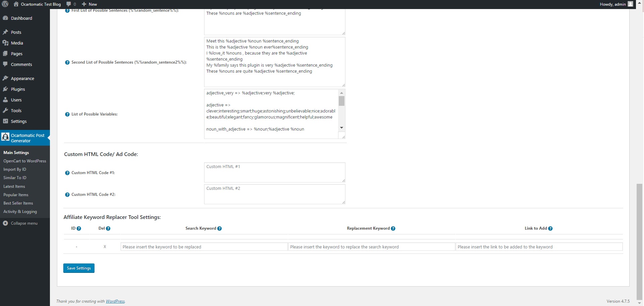Click the variables textarea scroll down arrow
Screen dimensions: 644x306
click(341, 128)
